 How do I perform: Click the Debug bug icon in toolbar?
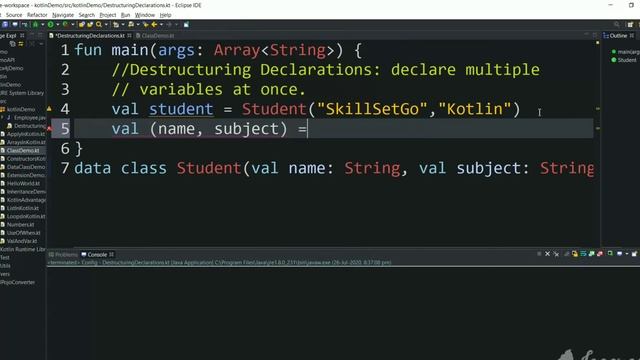point(35,24)
